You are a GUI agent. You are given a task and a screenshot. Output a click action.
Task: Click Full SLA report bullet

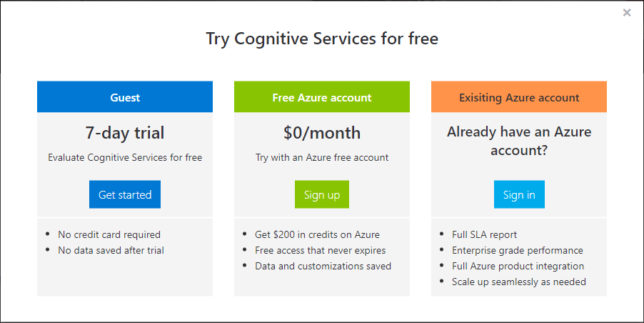click(x=484, y=234)
